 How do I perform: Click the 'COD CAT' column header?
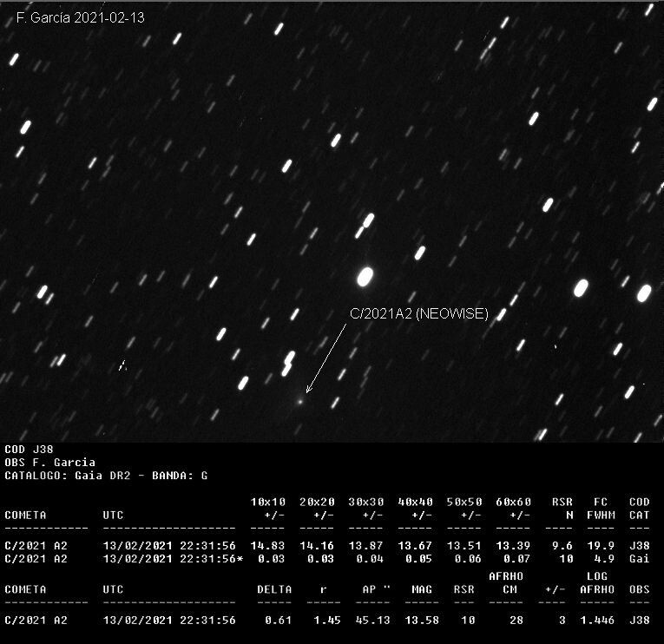coord(640,509)
